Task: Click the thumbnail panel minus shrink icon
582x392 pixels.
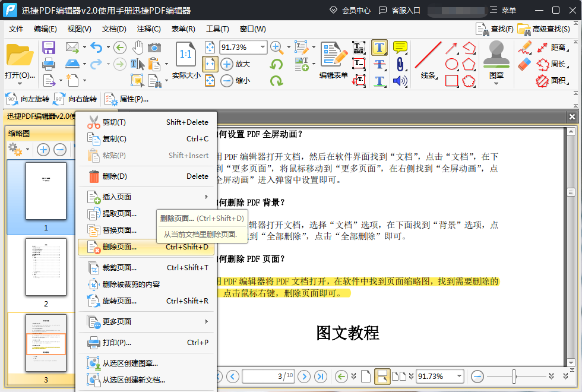Action: click(x=60, y=150)
